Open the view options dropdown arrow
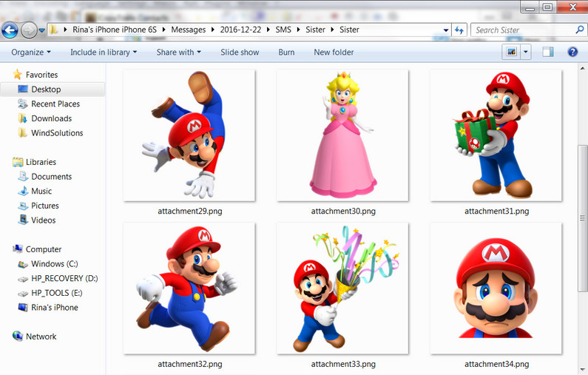The width and height of the screenshot is (588, 375). coord(525,52)
